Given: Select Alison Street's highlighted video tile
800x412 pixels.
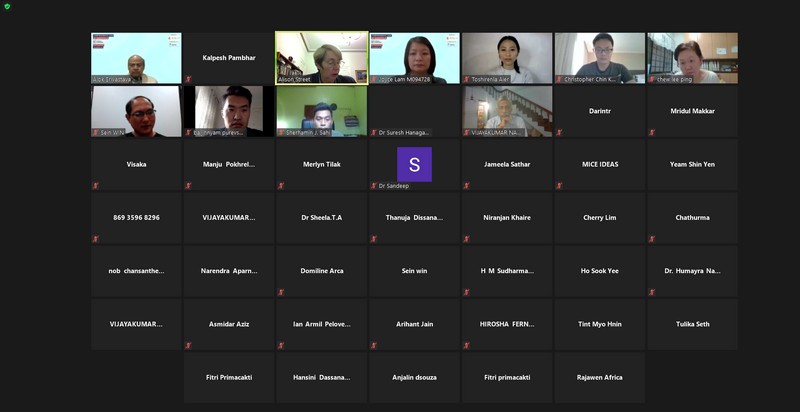Looking at the screenshot, I should [321, 57].
